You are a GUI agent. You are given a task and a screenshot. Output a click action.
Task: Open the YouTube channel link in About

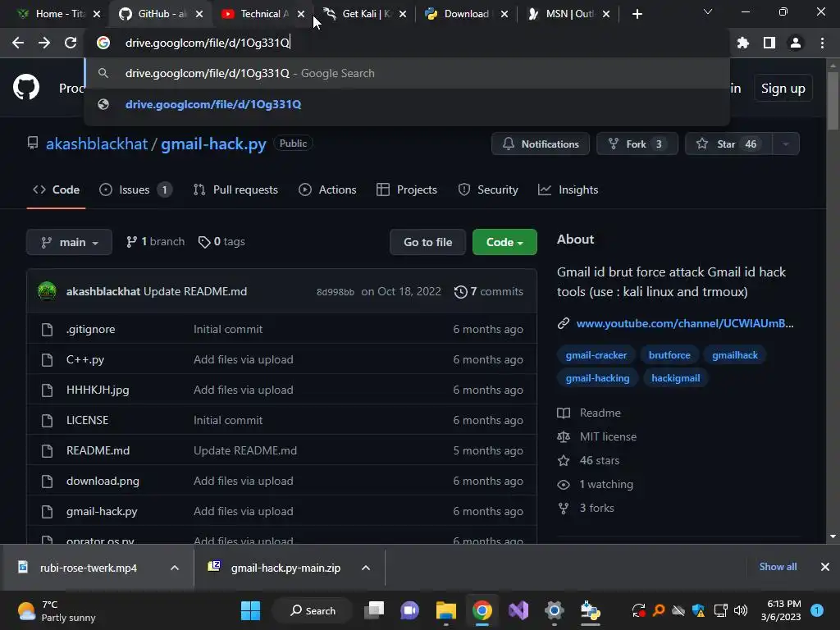point(685,323)
